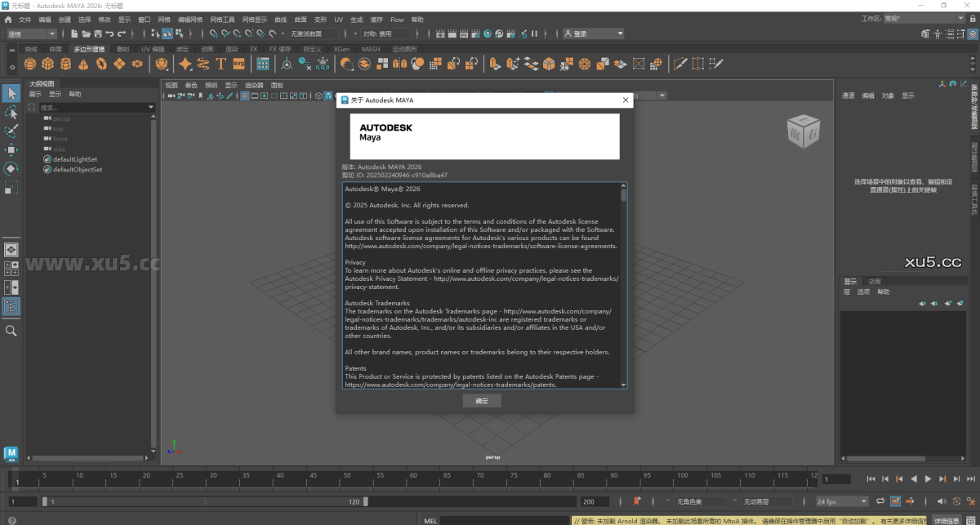The height and width of the screenshot is (525, 980).
Task: Toggle the loop playback button
Action: (x=880, y=501)
